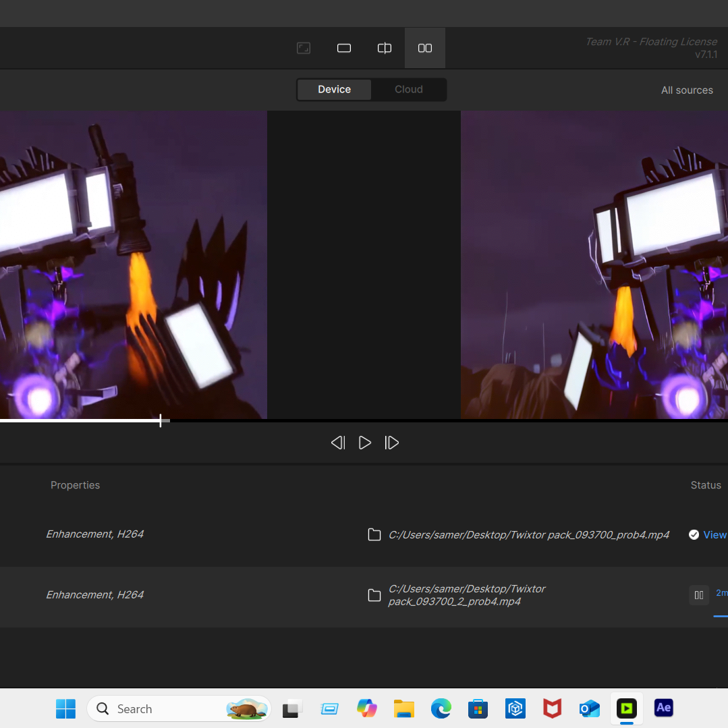
Task: Select the fullscreen preview view icon
Action: coord(304,48)
